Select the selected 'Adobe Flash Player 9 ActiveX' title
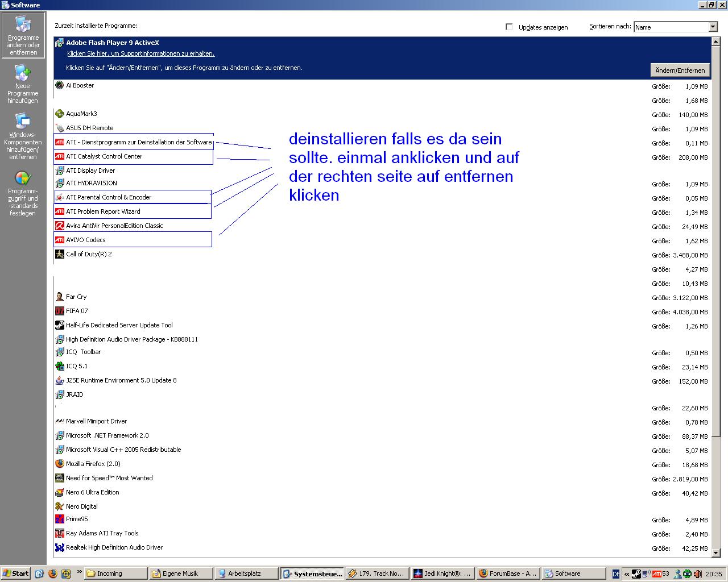The width and height of the screenshot is (728, 582). click(x=113, y=43)
